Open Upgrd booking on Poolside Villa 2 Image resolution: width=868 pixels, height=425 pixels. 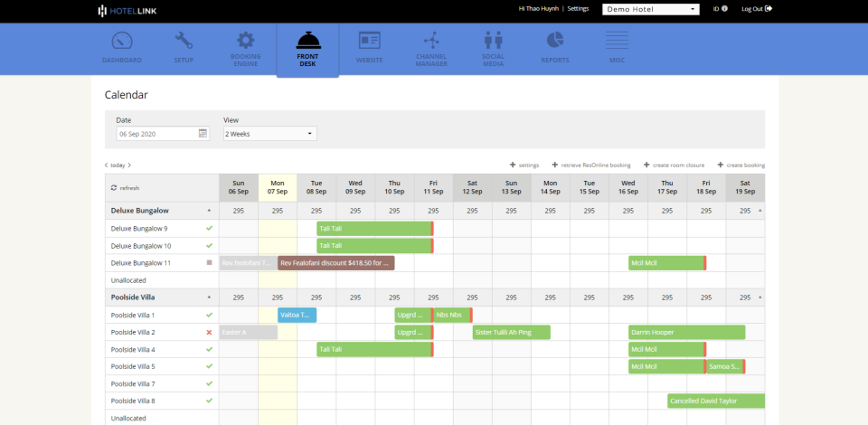tap(414, 332)
